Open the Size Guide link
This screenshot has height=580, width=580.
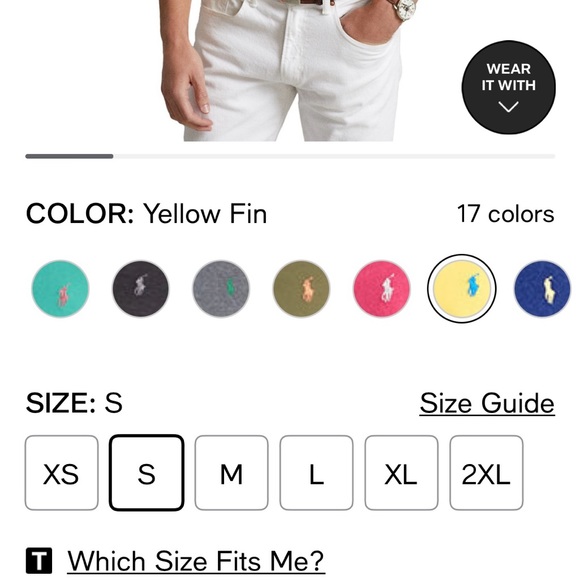[x=487, y=404]
